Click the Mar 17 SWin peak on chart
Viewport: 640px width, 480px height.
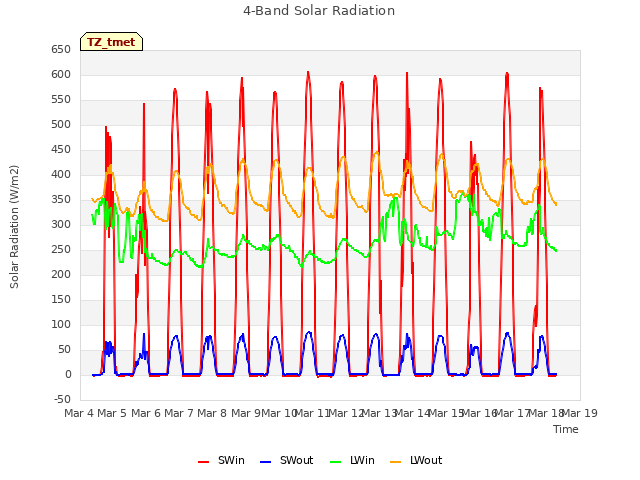[507, 74]
